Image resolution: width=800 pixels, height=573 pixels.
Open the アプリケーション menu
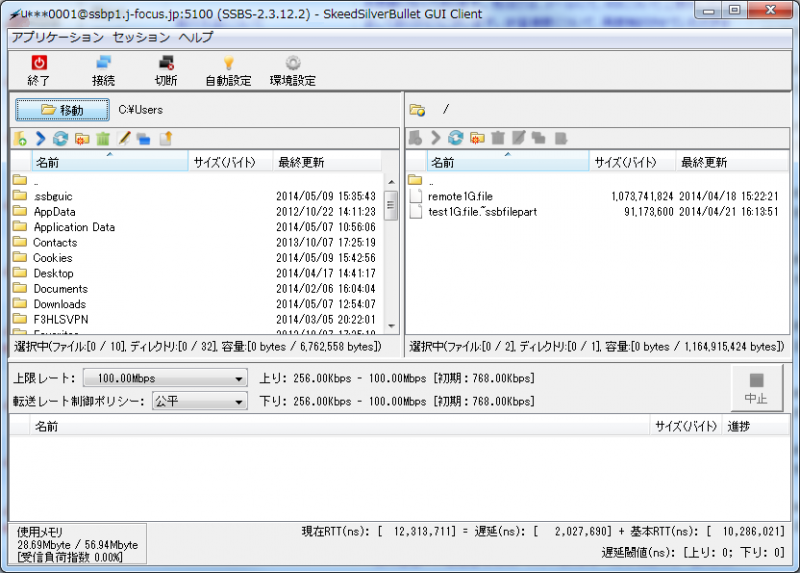(57, 37)
